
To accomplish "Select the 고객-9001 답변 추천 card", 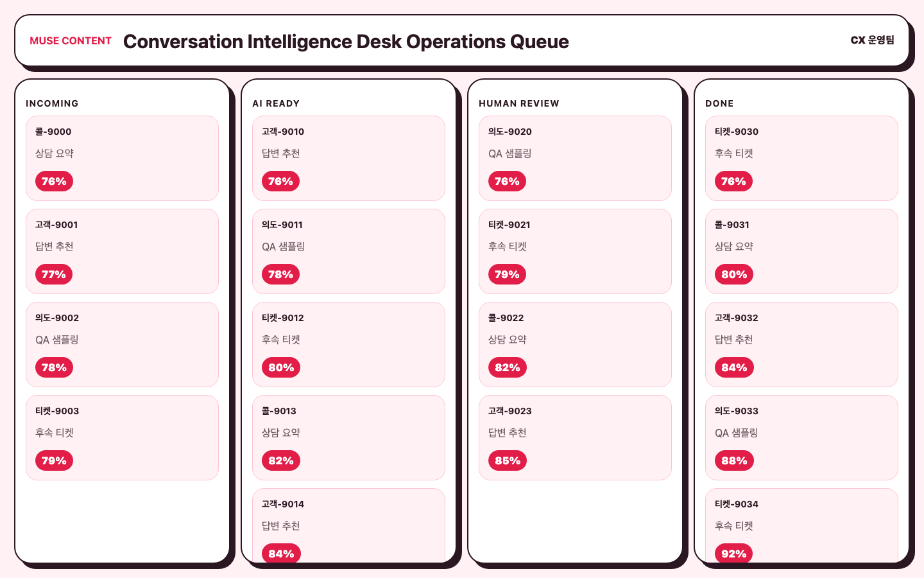I will pyautogui.click(x=122, y=251).
